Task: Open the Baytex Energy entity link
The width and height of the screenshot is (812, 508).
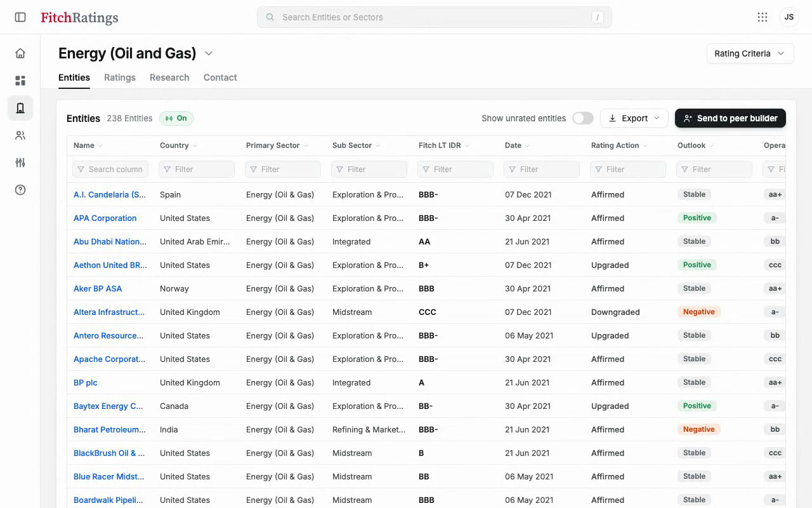Action: (108, 406)
